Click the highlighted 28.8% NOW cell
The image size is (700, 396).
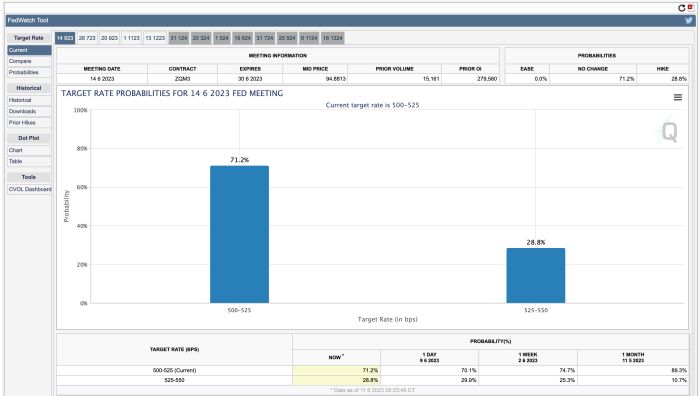(x=337, y=380)
